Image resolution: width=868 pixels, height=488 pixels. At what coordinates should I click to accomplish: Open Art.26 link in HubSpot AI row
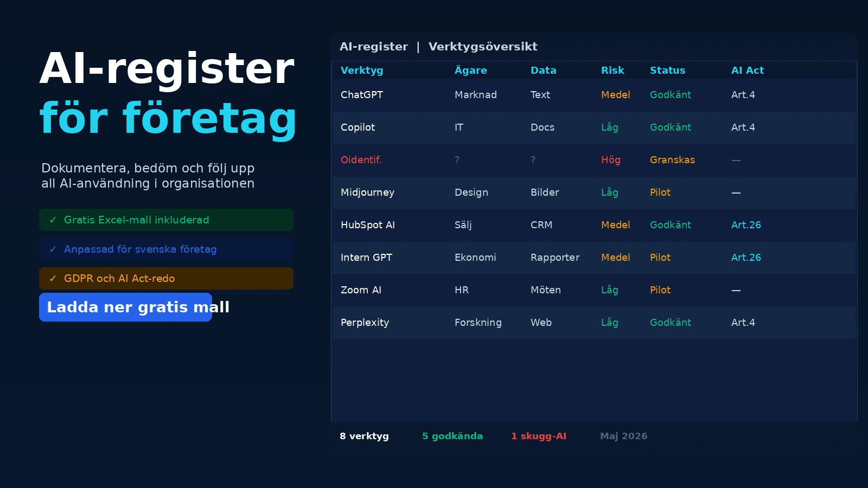746,225
